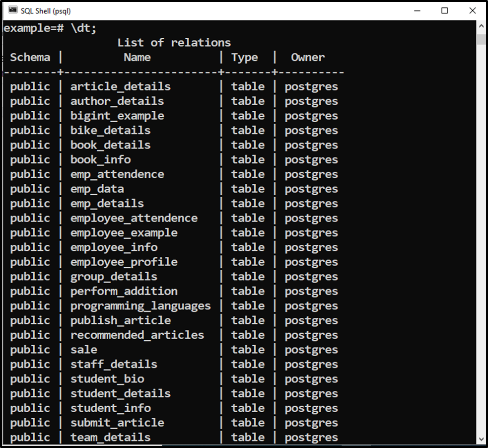Click the Owner column header
Screen dimensions: 488x448
tap(307, 57)
